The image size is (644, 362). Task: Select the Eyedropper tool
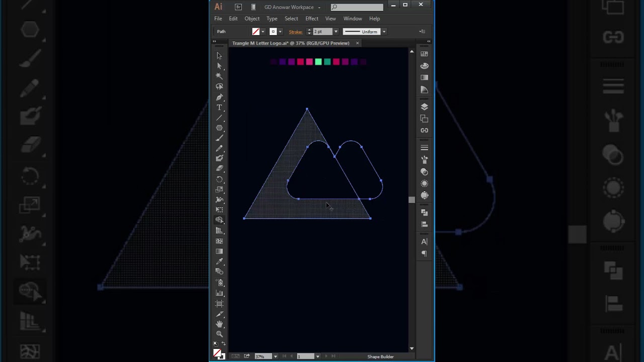(x=219, y=261)
